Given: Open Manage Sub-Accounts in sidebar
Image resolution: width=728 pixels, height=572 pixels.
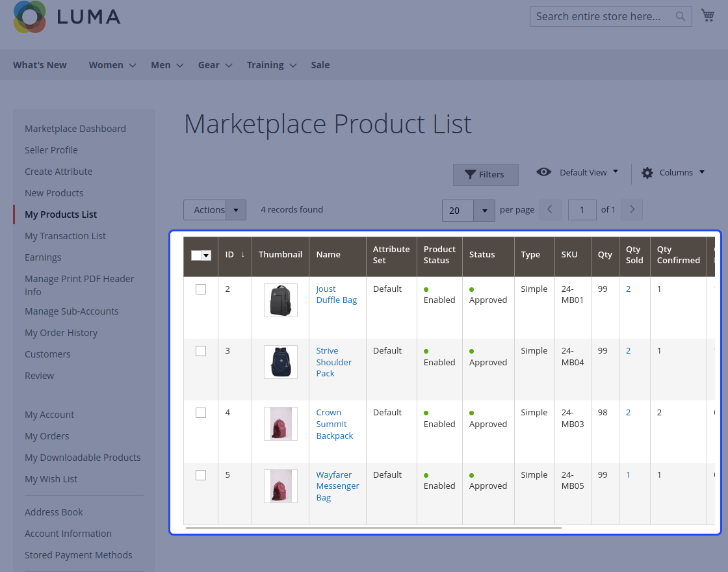Looking at the screenshot, I should (71, 311).
